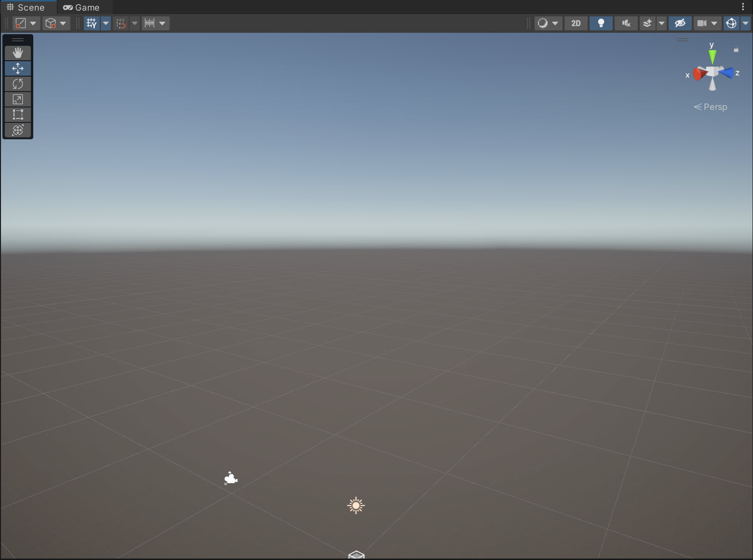
Task: Select the Rotate tool
Action: click(x=18, y=84)
